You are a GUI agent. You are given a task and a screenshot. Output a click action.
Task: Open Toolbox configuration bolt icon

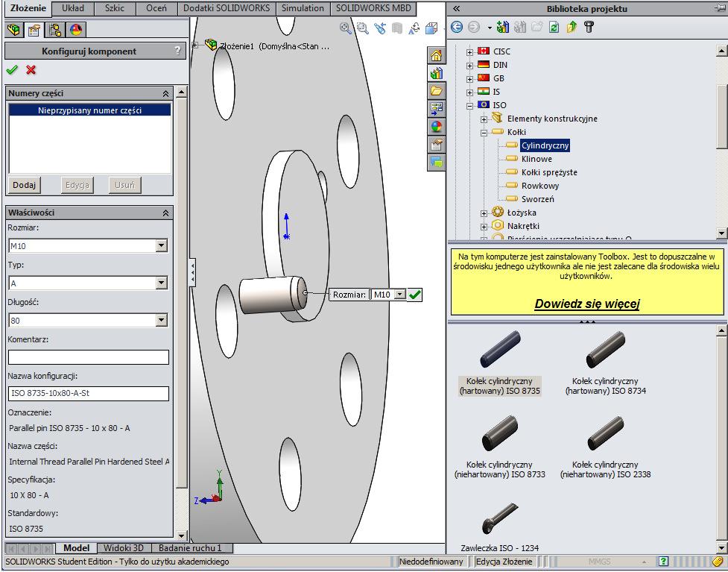(589, 28)
